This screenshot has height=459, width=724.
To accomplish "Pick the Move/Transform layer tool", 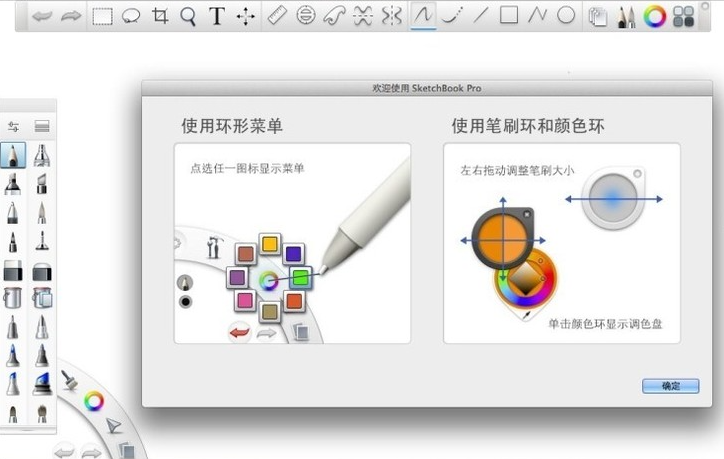I will pyautogui.click(x=245, y=17).
